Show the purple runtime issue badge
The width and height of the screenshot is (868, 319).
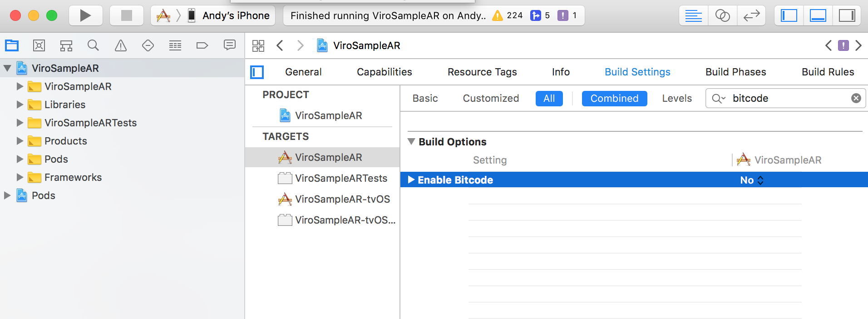(567, 15)
